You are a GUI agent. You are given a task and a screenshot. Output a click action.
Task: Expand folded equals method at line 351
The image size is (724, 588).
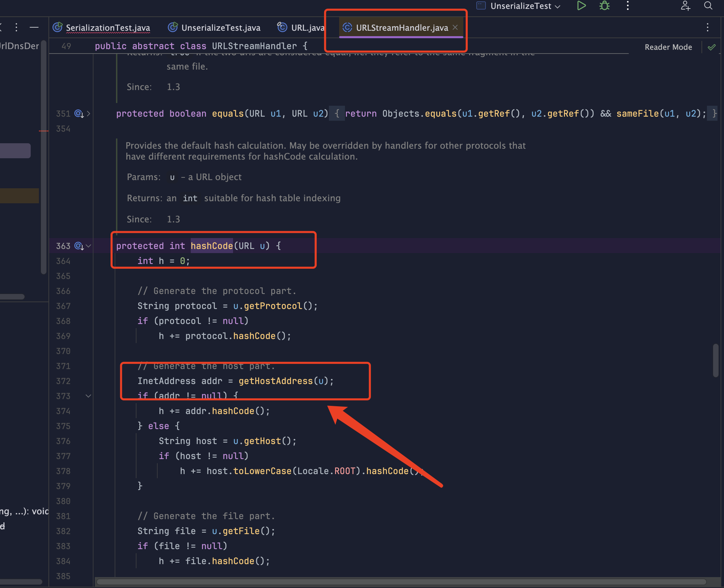tap(89, 114)
